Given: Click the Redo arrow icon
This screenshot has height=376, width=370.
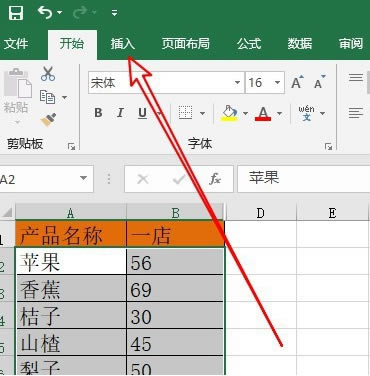Looking at the screenshot, I should pos(80,13).
